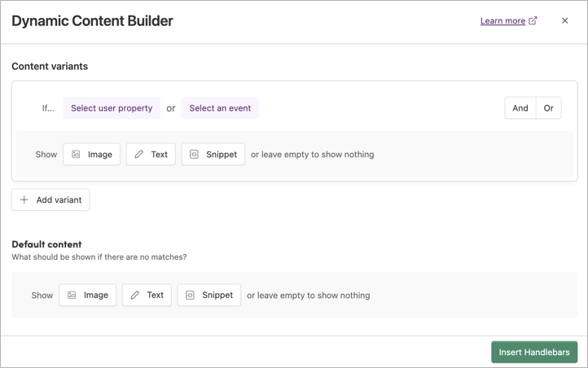Open the Select user property picker
Image resolution: width=588 pixels, height=368 pixels.
[x=112, y=108]
